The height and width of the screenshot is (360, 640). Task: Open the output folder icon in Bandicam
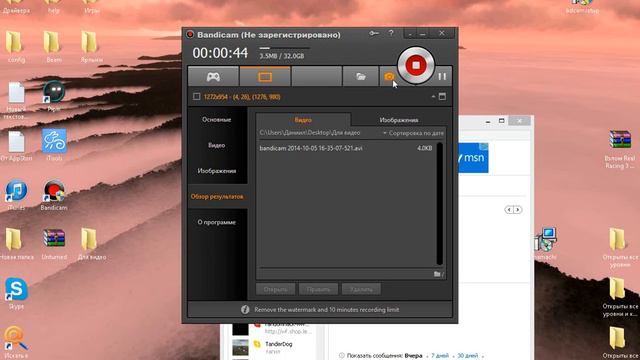360,77
